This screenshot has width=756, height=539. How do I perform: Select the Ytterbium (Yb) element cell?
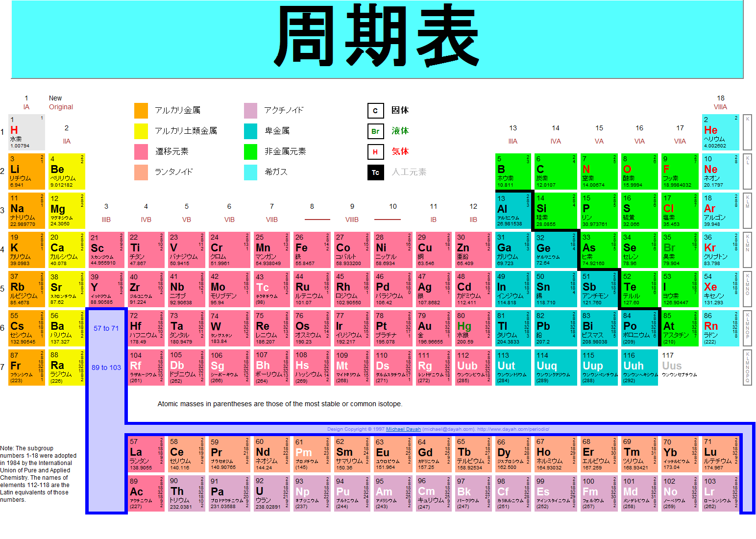click(x=679, y=454)
